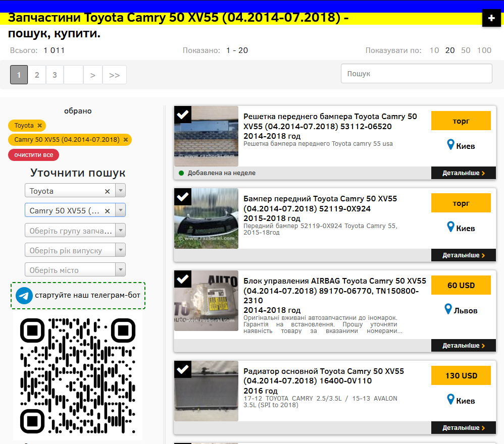Open Детальніше for Бампер передний

click(x=464, y=255)
